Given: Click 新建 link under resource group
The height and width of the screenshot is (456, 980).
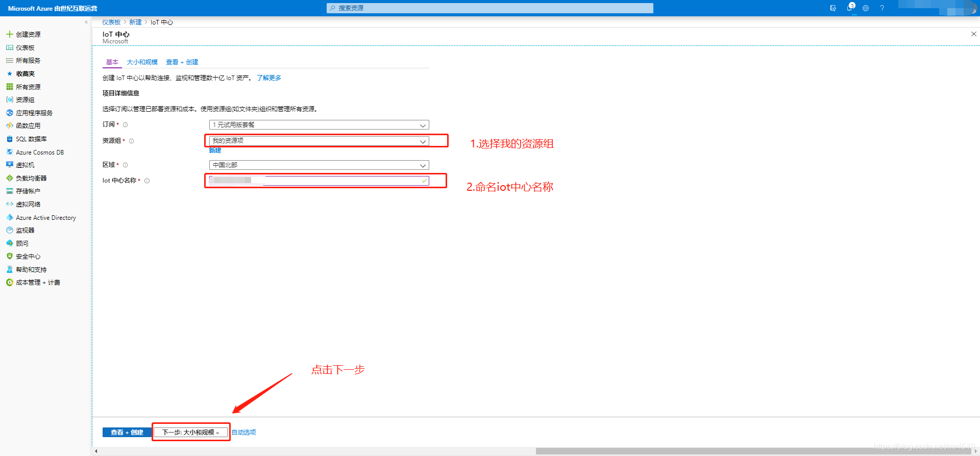Looking at the screenshot, I should (215, 150).
